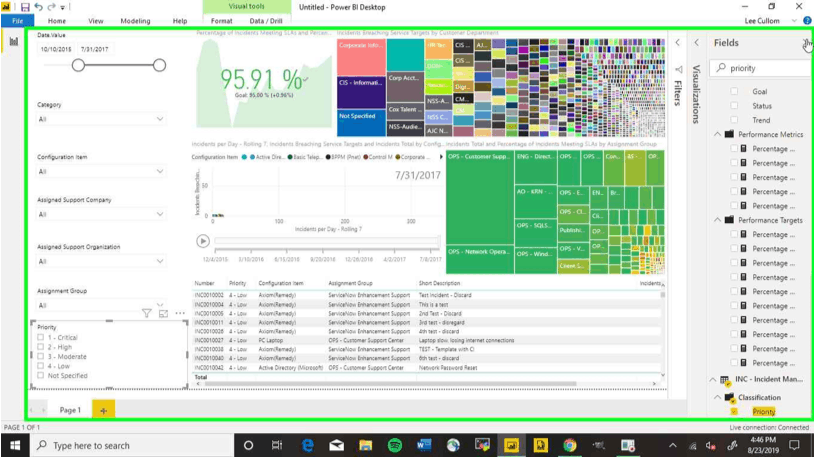Click the search magnifier in the Fields pane
815x458 pixels.
coord(721,68)
